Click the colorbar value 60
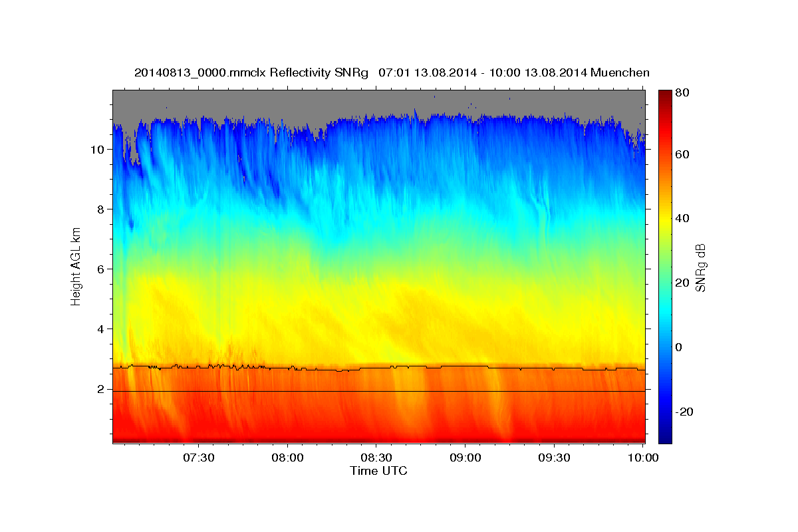 (x=682, y=154)
